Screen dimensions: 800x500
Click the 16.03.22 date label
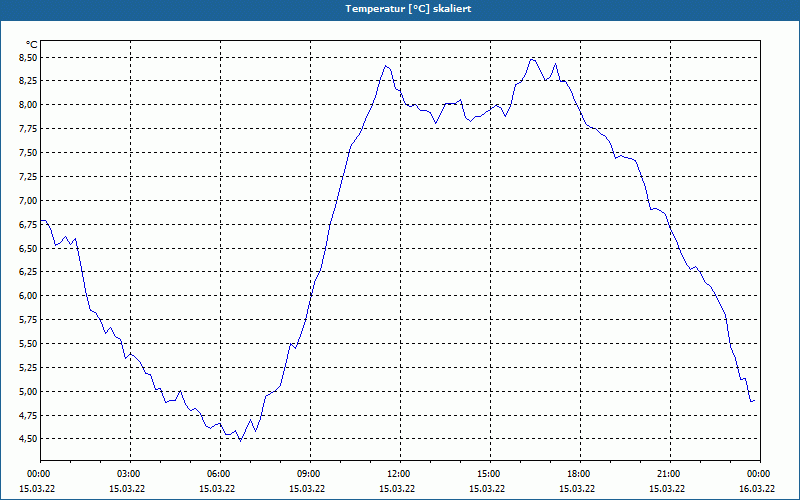(x=757, y=488)
